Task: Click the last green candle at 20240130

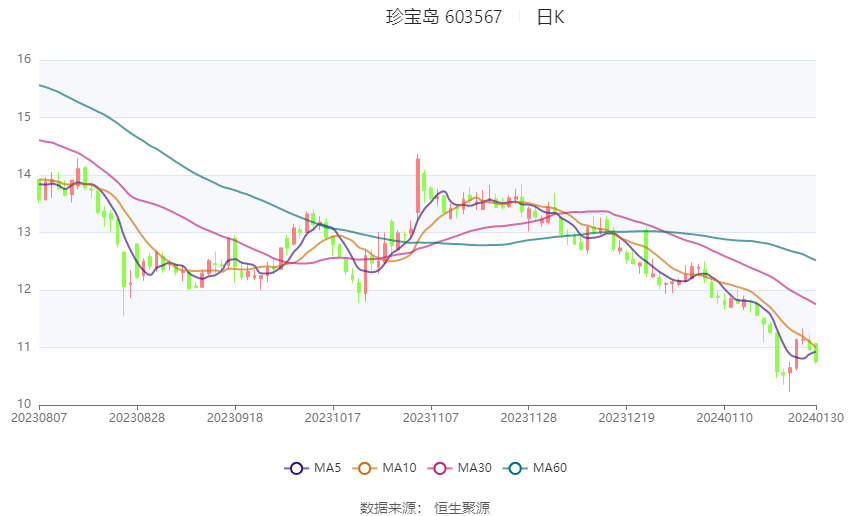Action: point(816,353)
